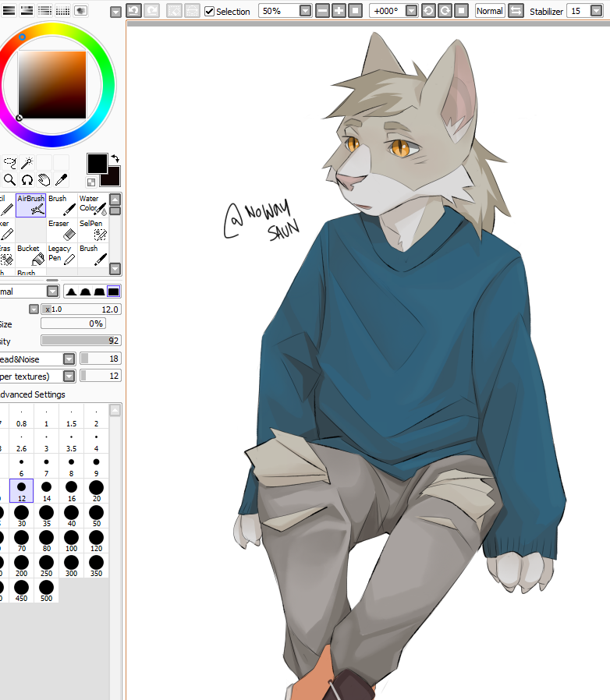Open brush blending mode dropdown arrow
Image resolution: width=610 pixels, height=700 pixels.
(53, 292)
